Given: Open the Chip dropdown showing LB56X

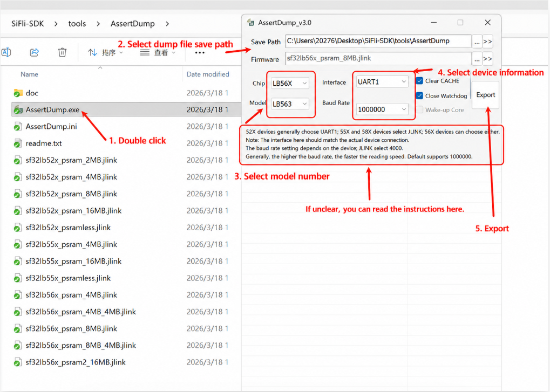Looking at the screenshot, I should 290,84.
